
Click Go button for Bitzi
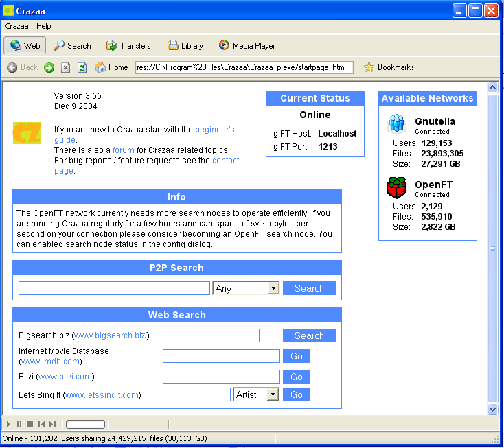coord(297,377)
